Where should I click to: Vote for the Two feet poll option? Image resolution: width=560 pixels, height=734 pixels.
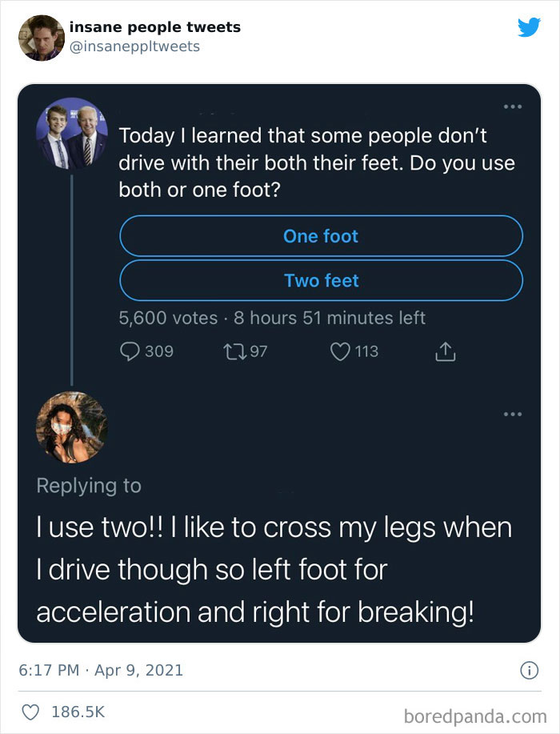(320, 280)
